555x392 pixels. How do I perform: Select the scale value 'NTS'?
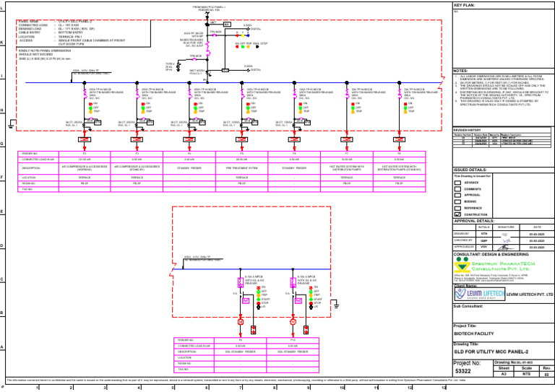tap(526, 374)
